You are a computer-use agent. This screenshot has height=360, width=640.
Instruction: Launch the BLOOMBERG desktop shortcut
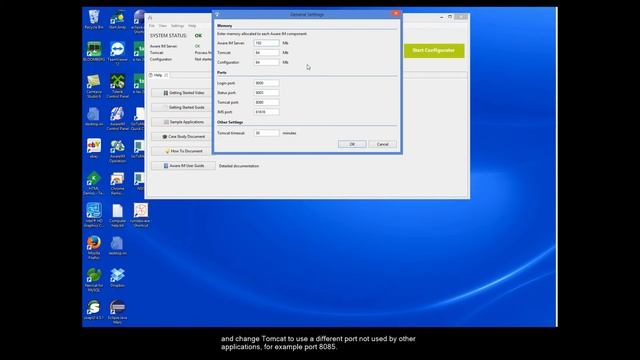point(94,51)
